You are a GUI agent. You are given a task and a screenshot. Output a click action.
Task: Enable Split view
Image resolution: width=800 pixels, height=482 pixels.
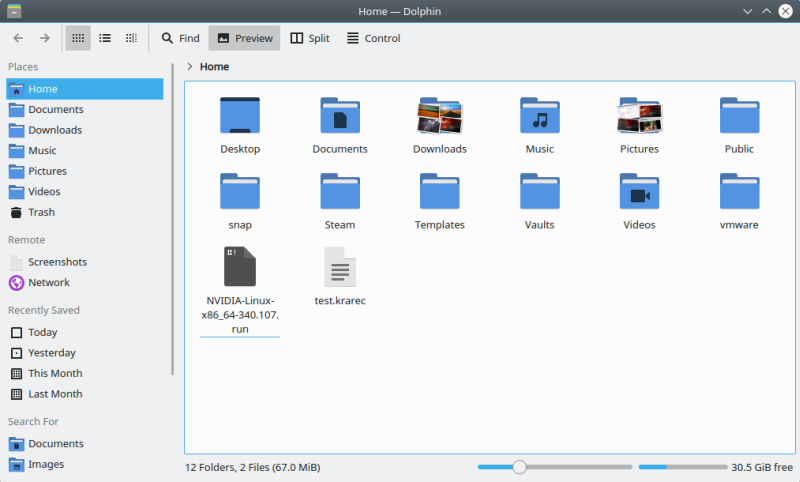point(310,38)
